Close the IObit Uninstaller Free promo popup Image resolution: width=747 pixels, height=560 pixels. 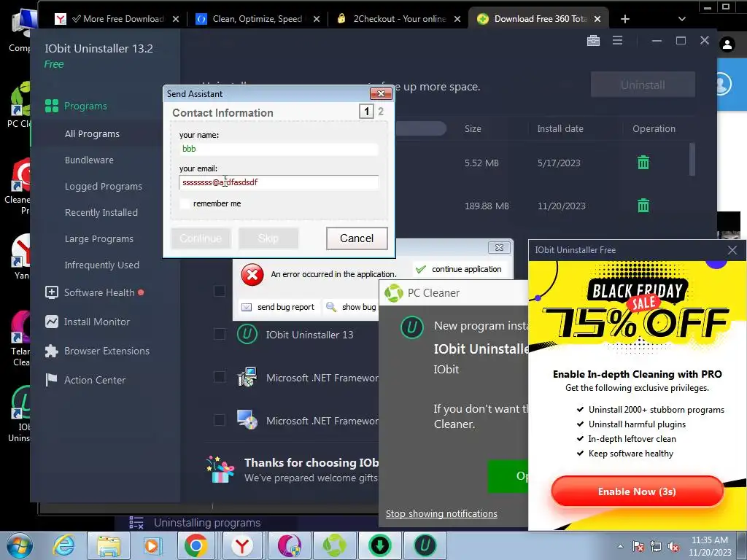(732, 250)
